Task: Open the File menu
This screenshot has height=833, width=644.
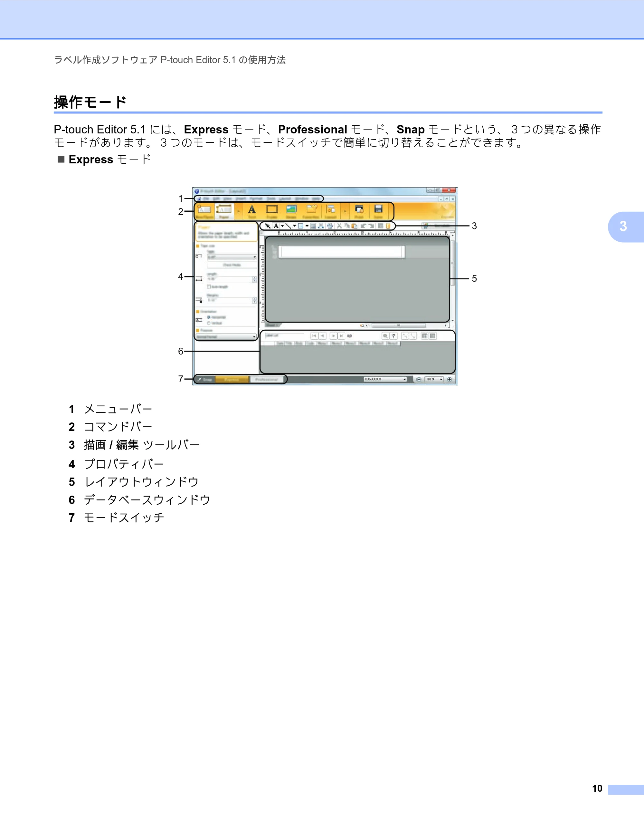Action: 206,199
